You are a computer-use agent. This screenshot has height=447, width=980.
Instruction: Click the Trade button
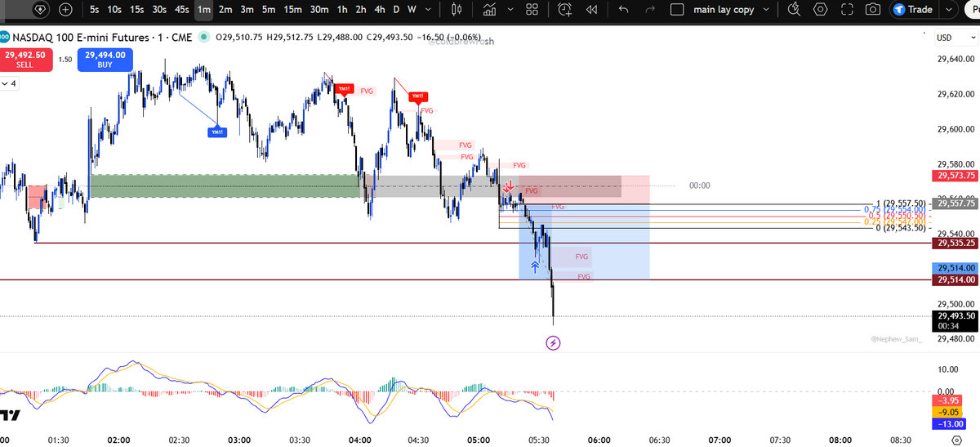tap(914, 10)
